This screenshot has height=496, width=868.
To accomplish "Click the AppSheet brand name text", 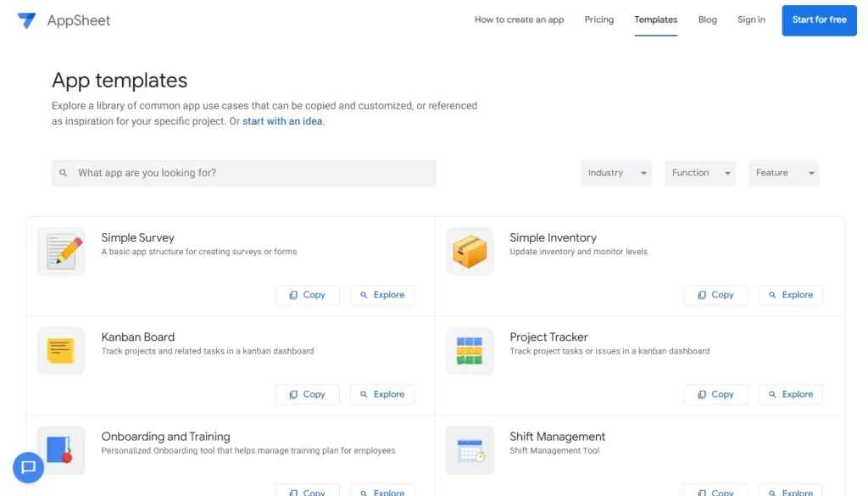I will (79, 20).
